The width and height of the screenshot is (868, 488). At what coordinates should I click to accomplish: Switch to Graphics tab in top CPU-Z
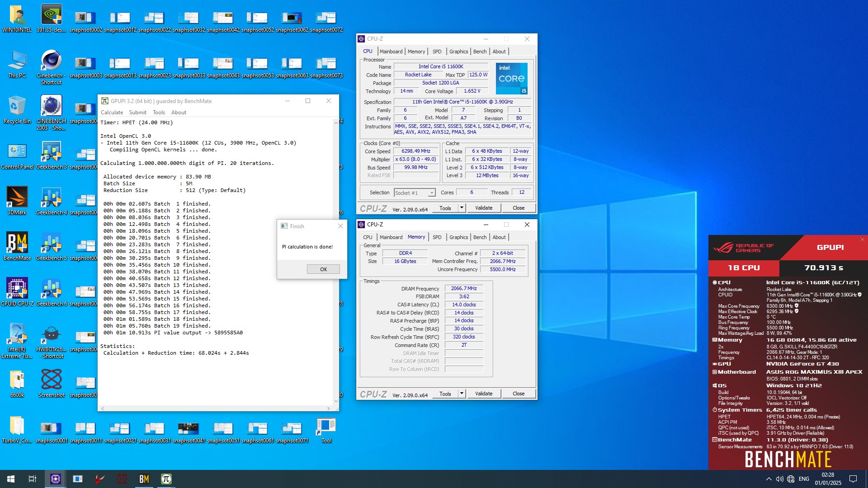[458, 52]
